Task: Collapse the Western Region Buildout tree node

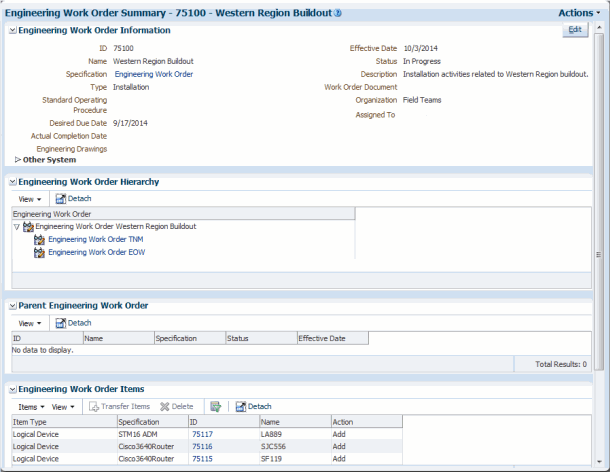Action: click(x=17, y=227)
